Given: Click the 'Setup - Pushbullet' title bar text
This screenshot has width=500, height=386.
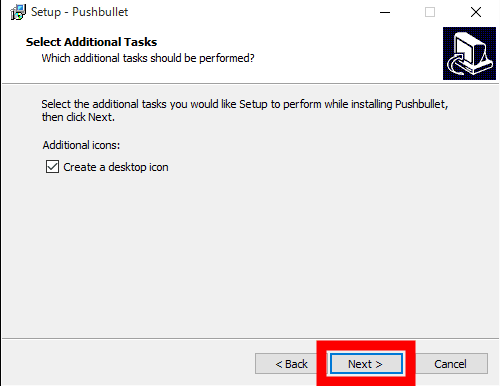Looking at the screenshot, I should pos(79,12).
